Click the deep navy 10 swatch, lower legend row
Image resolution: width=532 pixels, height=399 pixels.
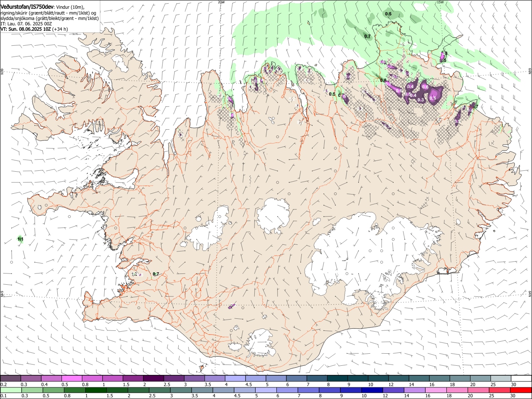click(372, 390)
